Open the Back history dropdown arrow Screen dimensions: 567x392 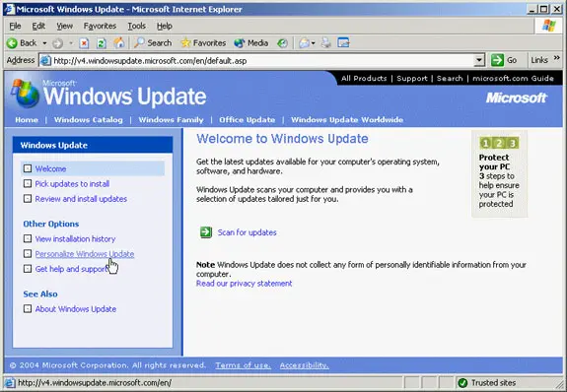click(x=44, y=43)
